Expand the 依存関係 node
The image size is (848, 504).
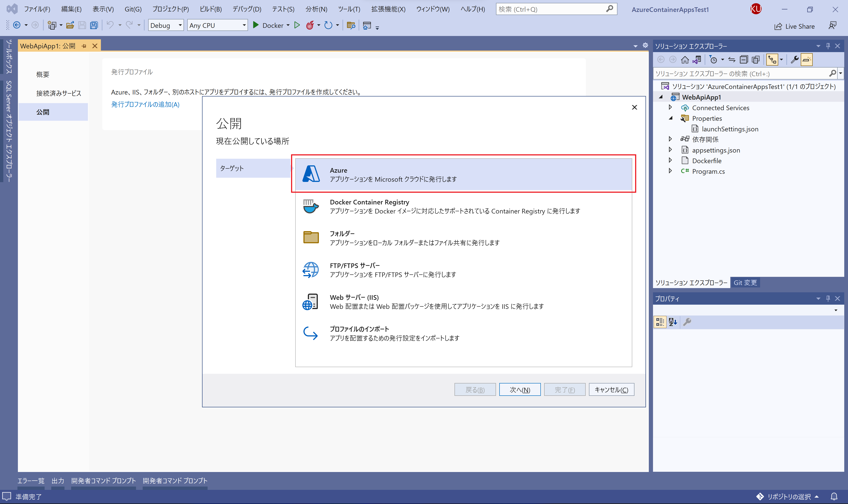click(x=670, y=139)
